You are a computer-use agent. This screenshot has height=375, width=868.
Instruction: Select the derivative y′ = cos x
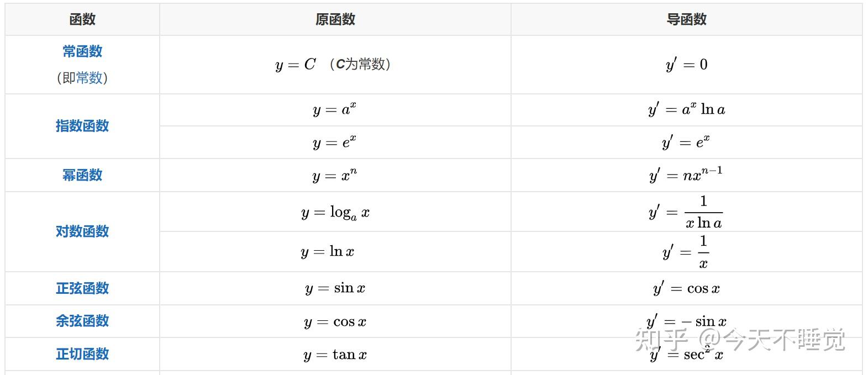coord(686,288)
